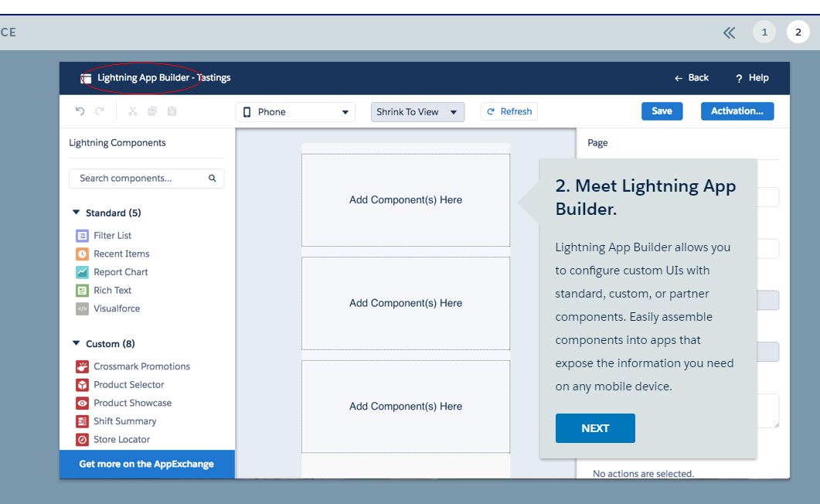
Task: Open Help in the header
Action: click(752, 78)
